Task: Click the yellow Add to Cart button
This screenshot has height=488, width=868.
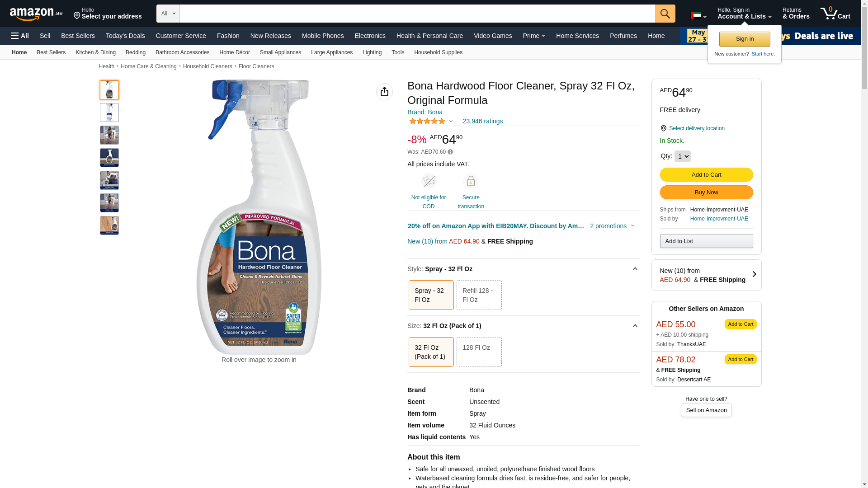Action: (x=706, y=175)
